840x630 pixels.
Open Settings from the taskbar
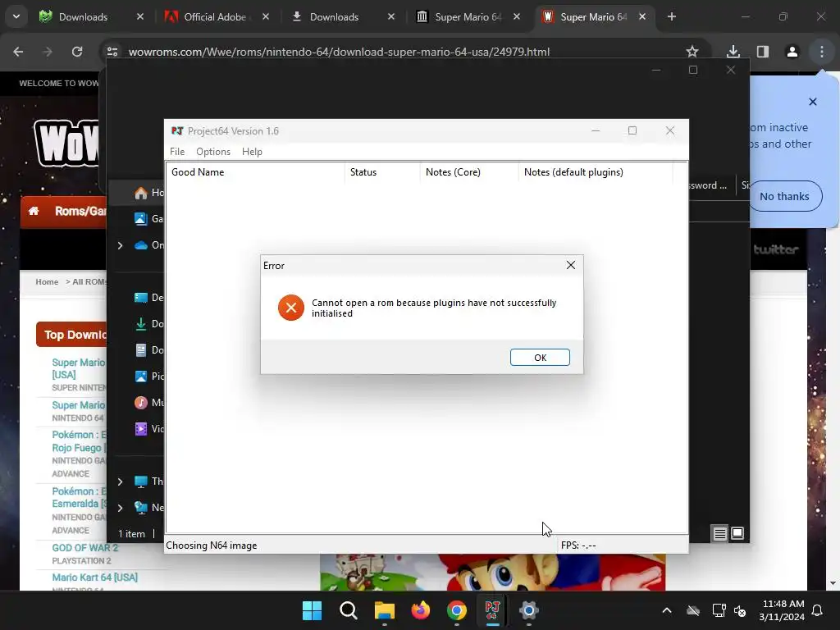click(x=529, y=610)
